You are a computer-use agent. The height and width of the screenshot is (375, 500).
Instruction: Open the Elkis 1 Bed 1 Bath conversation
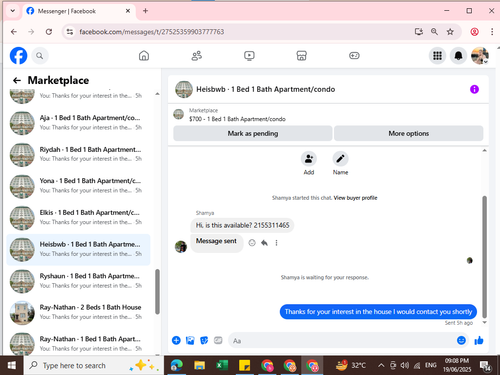coord(78,217)
